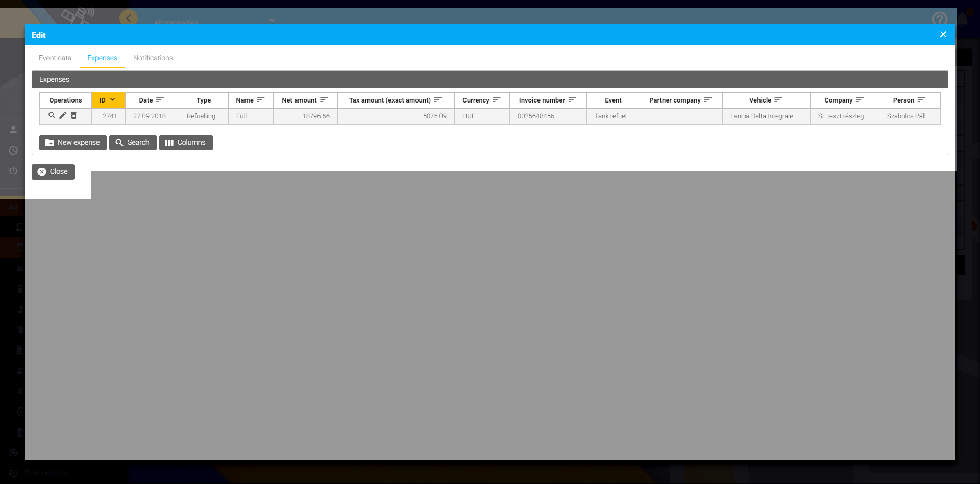
Task: Open the Columns chooser button
Action: 186,143
